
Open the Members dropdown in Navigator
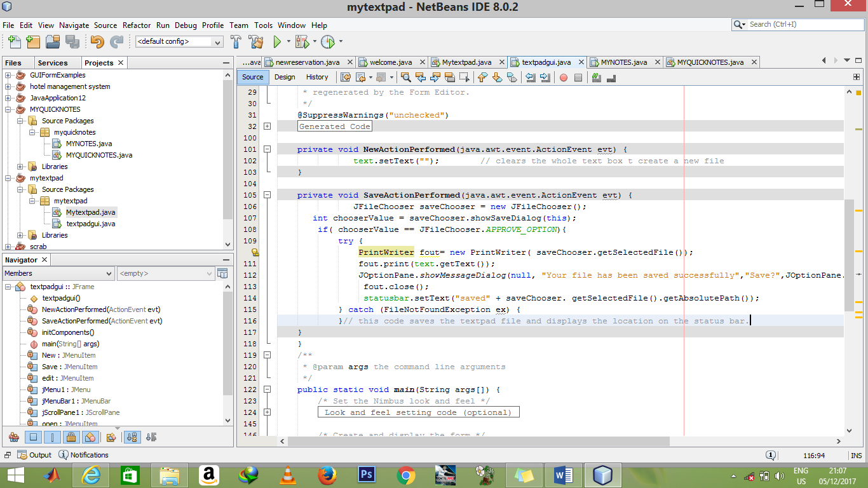tap(58, 273)
